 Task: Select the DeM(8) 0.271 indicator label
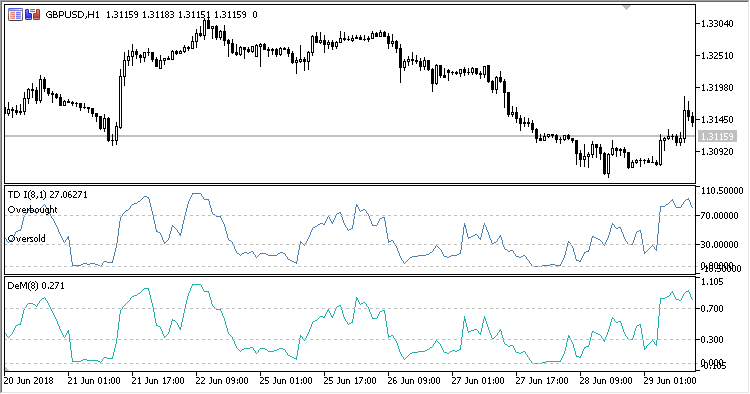pos(36,286)
